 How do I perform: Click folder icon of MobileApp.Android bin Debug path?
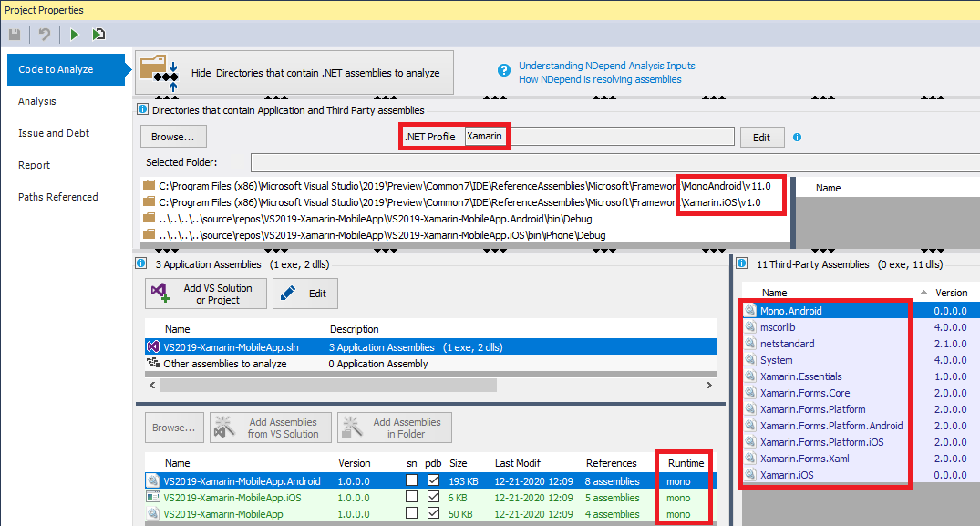click(149, 218)
